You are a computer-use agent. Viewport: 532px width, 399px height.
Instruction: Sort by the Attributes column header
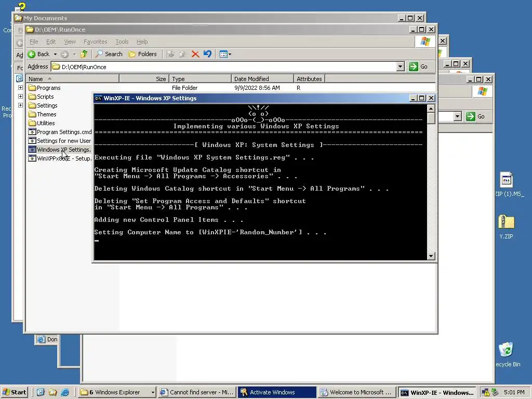(x=309, y=79)
